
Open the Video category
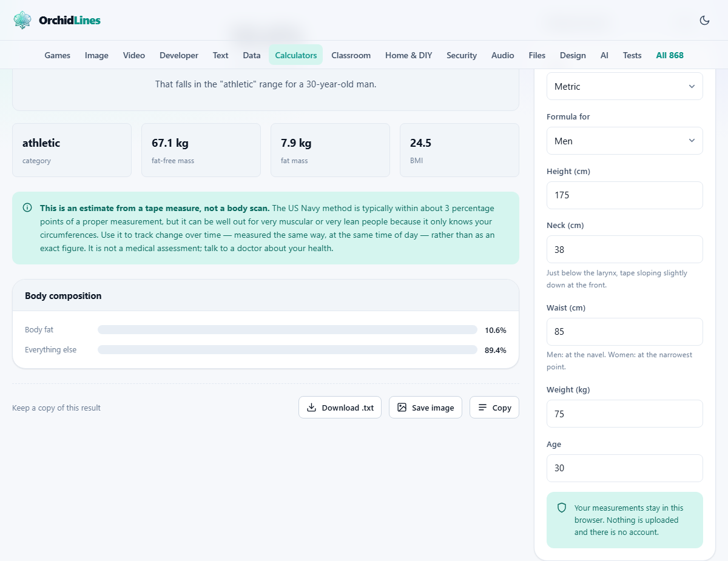[134, 55]
